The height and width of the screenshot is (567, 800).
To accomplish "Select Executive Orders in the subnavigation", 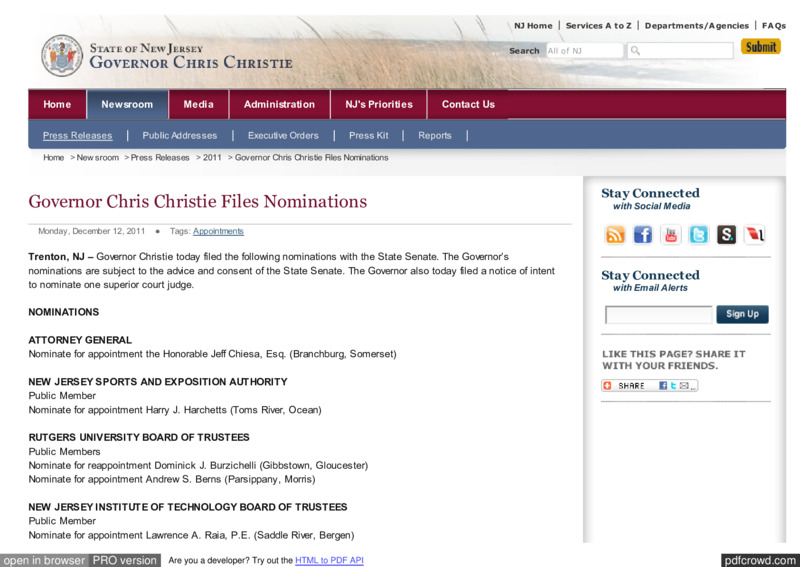I will coord(283,136).
